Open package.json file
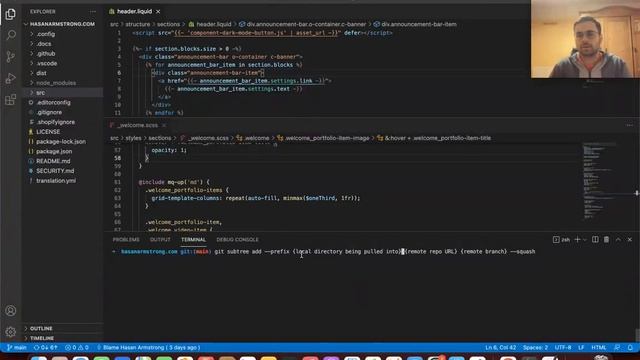This screenshot has width=640, height=360. pos(62,151)
